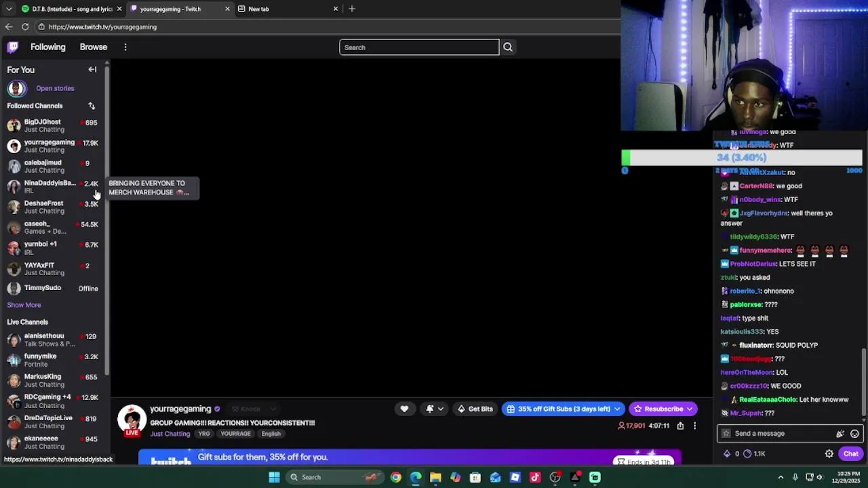Image resolution: width=868 pixels, height=488 pixels.
Task: Open stream options three-dot menu
Action: point(694,426)
